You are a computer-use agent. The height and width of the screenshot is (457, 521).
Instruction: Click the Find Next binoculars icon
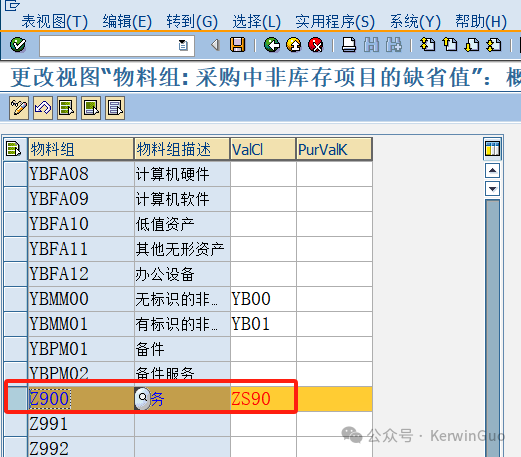394,45
